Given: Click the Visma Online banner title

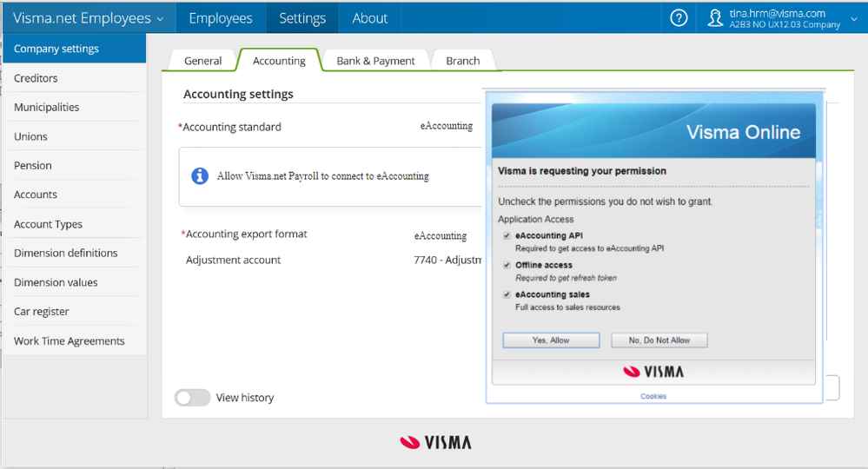Looking at the screenshot, I should (x=743, y=132).
